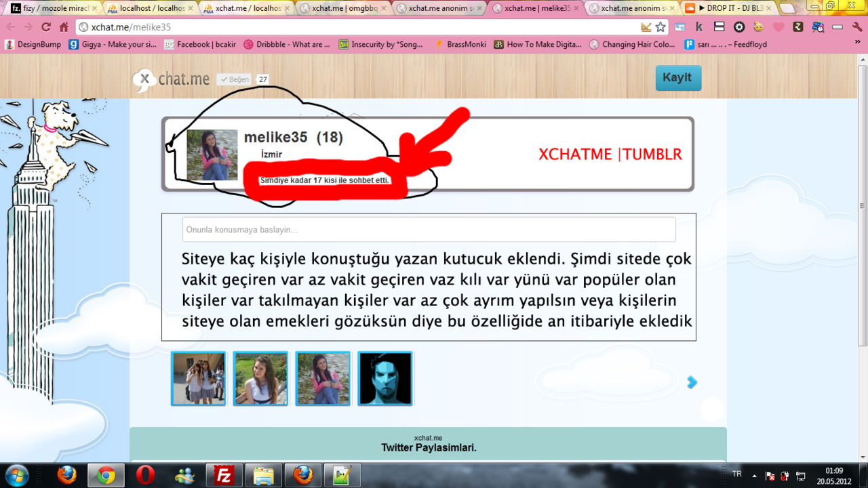The image size is (868, 488).
Task: Click the Kayit button
Action: [678, 78]
